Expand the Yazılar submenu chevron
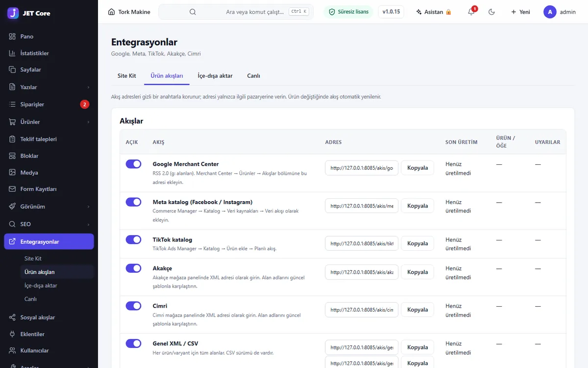 (89, 87)
